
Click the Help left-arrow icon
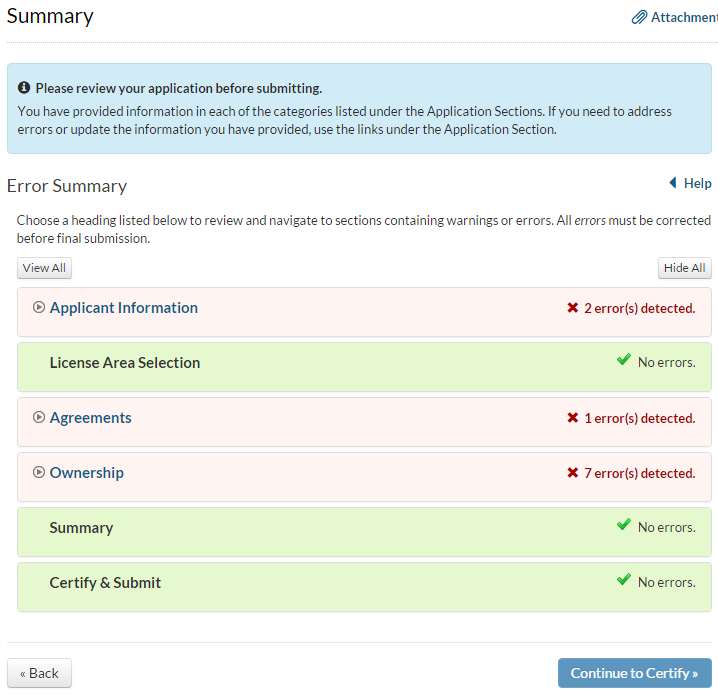(673, 183)
